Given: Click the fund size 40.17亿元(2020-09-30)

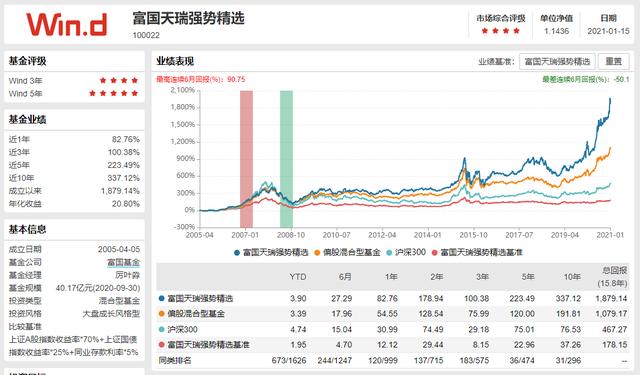Looking at the screenshot, I should (98, 288).
